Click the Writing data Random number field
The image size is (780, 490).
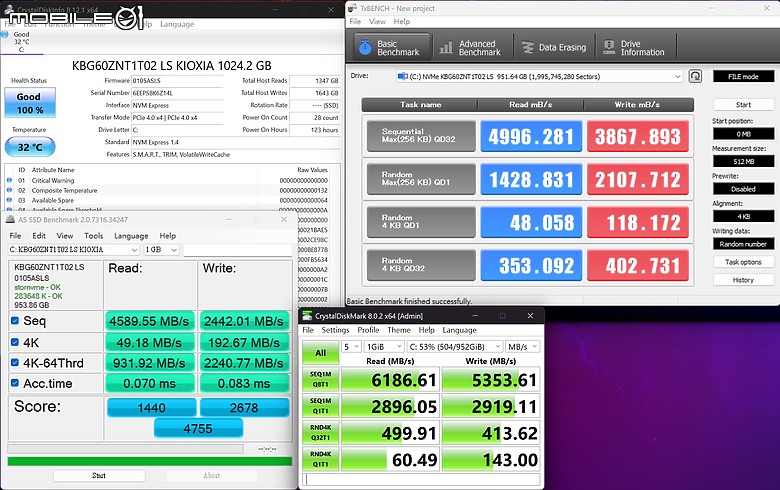click(x=743, y=244)
